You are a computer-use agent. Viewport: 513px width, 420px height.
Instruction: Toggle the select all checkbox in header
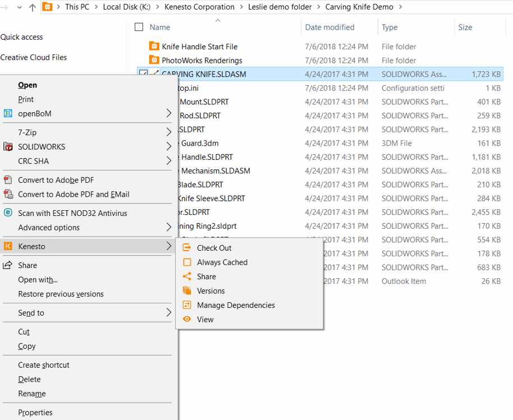pyautogui.click(x=139, y=27)
